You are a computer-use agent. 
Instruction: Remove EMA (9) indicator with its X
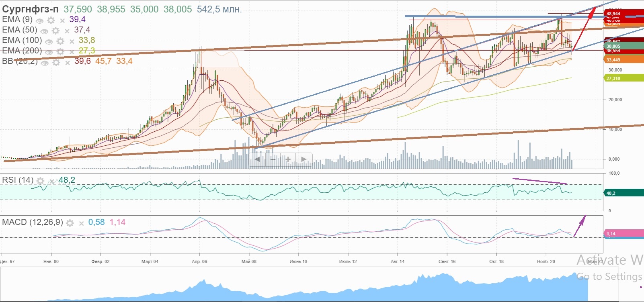point(62,20)
